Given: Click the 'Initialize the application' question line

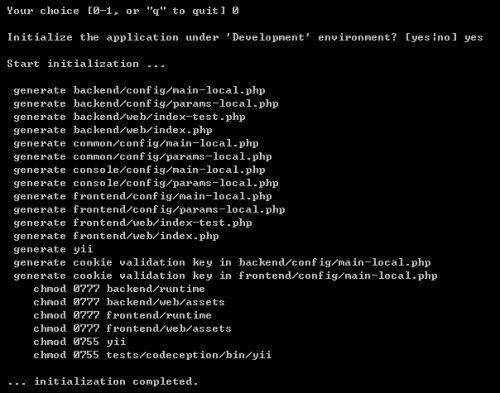Looking at the screenshot, I should click(245, 37).
